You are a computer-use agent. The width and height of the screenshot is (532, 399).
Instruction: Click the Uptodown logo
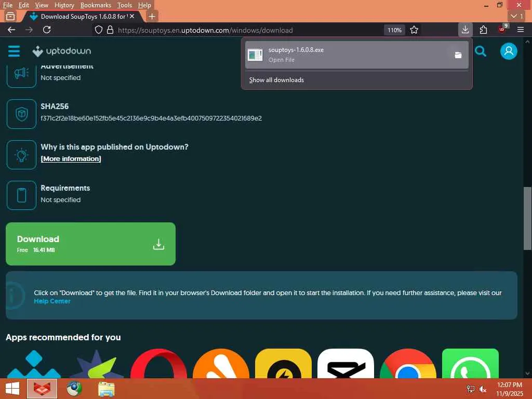click(x=62, y=51)
